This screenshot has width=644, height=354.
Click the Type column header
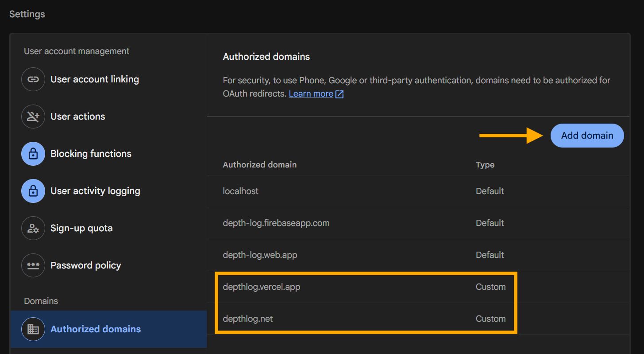[485, 164]
